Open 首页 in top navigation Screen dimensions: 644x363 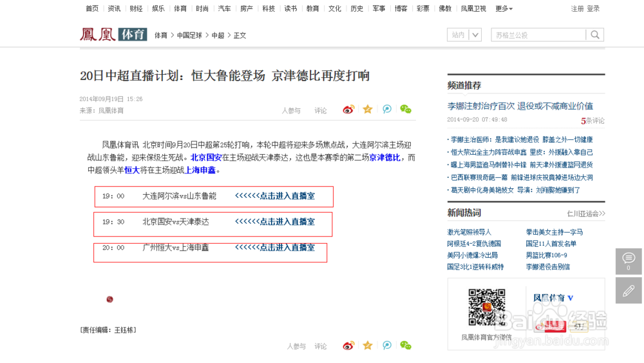92,8
